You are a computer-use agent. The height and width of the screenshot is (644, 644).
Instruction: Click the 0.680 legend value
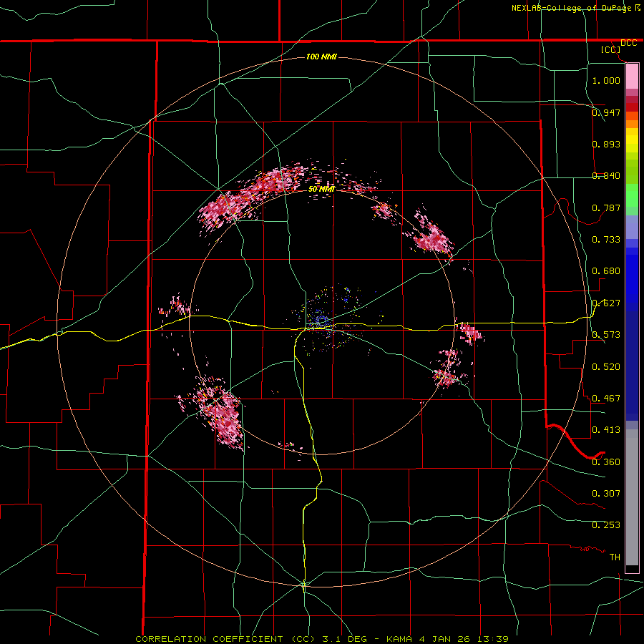point(606,271)
